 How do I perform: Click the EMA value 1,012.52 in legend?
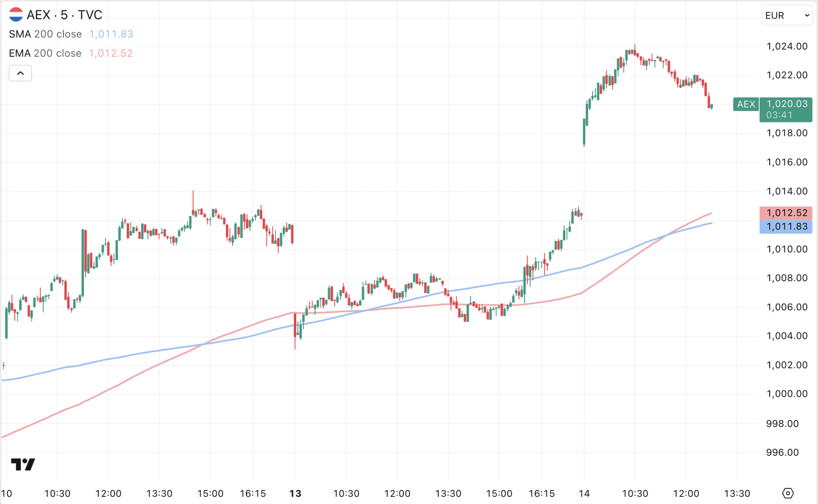[111, 53]
